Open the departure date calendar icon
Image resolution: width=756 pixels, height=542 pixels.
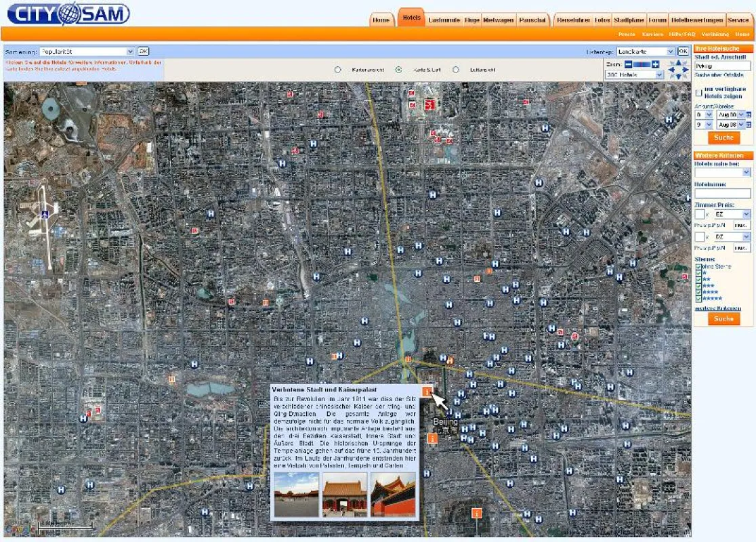pyautogui.click(x=749, y=125)
